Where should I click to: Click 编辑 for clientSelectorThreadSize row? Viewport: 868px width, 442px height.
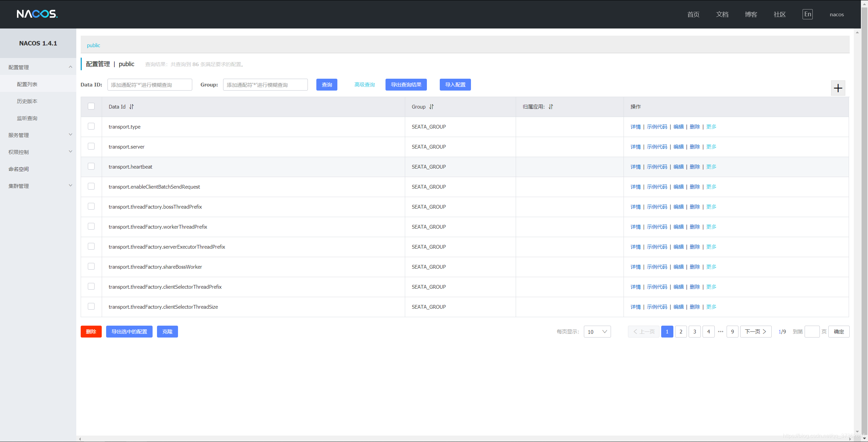(678, 307)
